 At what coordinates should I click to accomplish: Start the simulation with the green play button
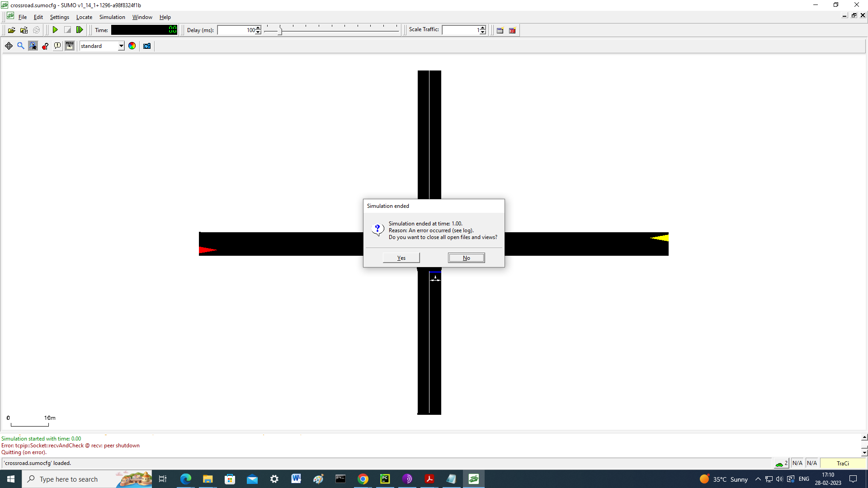55,30
